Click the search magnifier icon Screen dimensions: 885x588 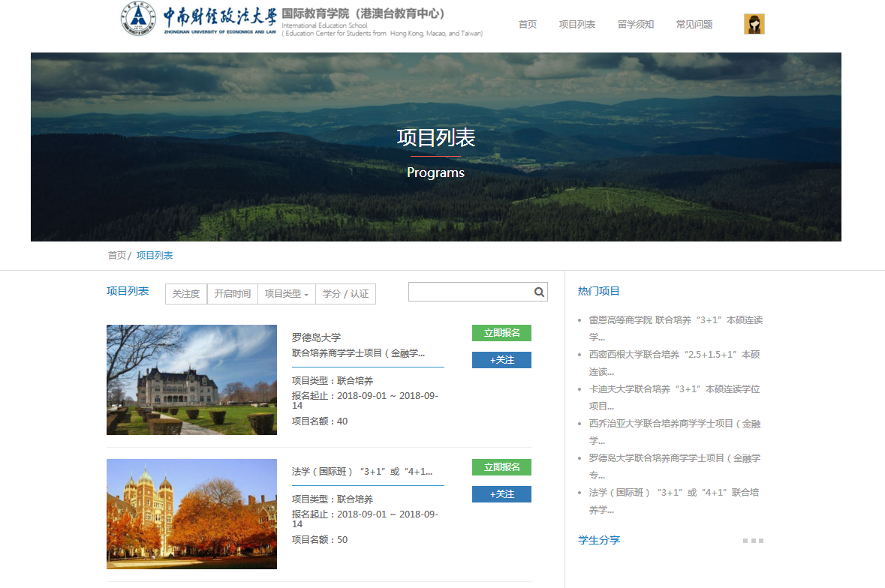(x=539, y=292)
